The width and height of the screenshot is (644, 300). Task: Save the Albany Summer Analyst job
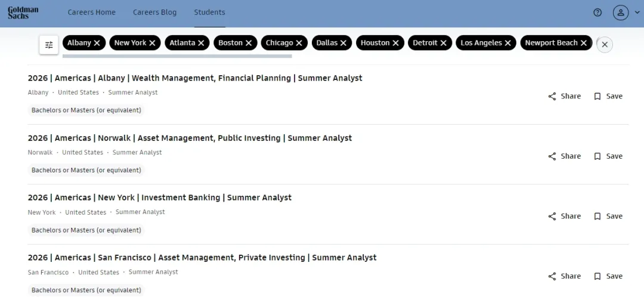(x=608, y=96)
